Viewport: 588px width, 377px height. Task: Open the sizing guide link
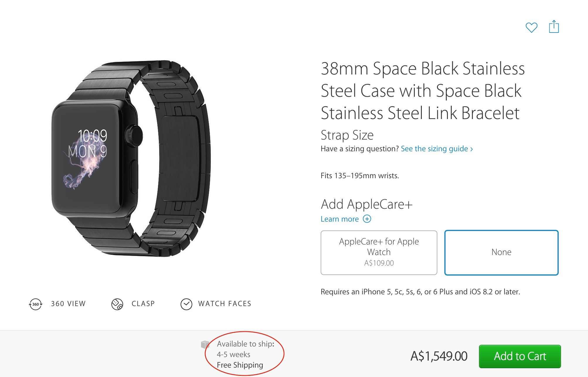(x=436, y=149)
